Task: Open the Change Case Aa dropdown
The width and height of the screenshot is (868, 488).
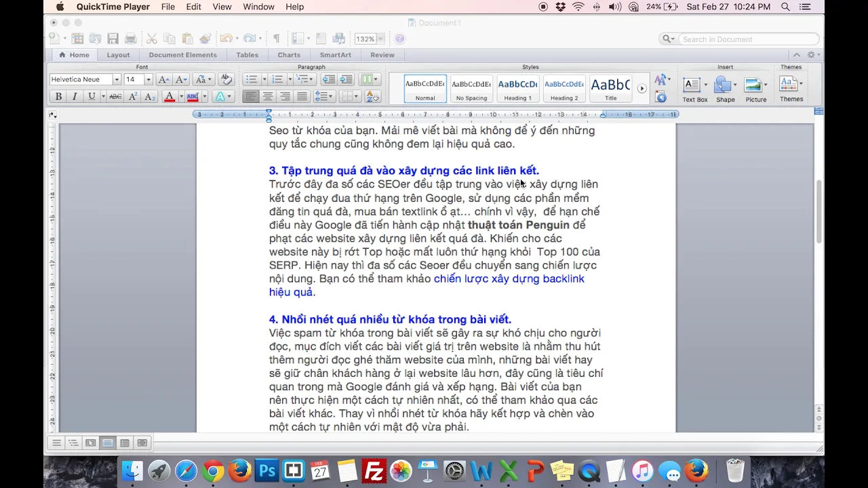Action: point(203,79)
